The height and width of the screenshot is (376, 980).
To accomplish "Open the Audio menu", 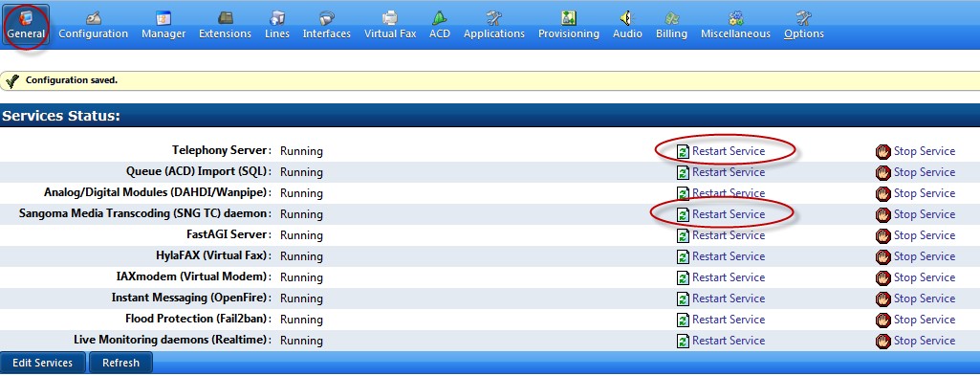I will [x=627, y=26].
